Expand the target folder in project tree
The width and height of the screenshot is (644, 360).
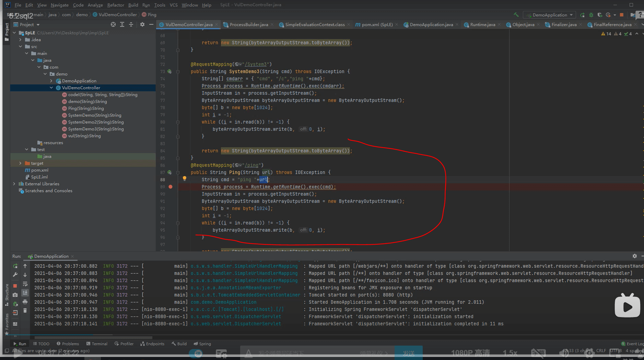pyautogui.click(x=20, y=163)
